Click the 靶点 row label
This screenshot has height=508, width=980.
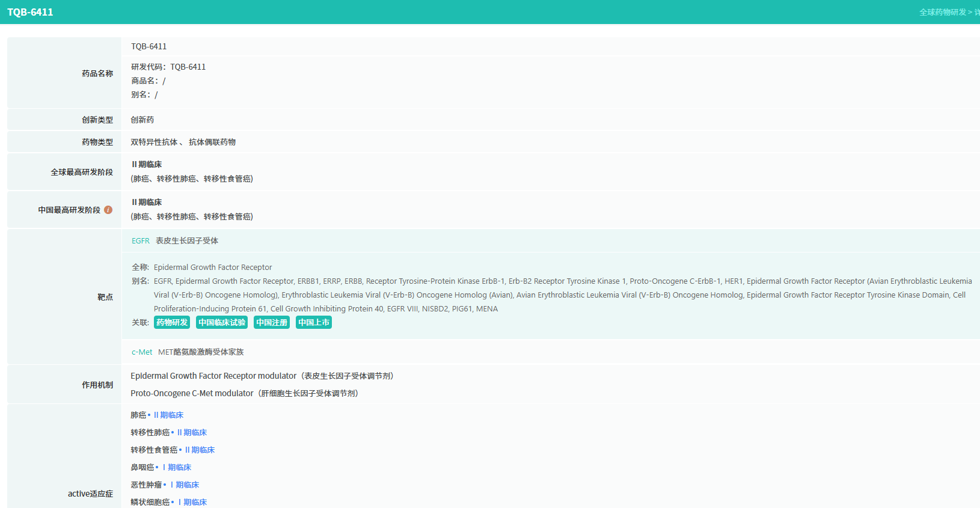point(105,297)
